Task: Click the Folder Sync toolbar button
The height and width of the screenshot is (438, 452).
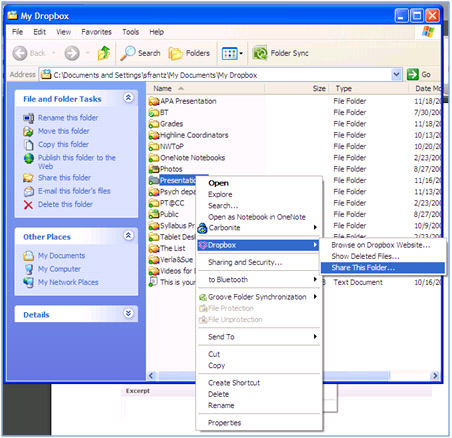Action: [x=280, y=53]
